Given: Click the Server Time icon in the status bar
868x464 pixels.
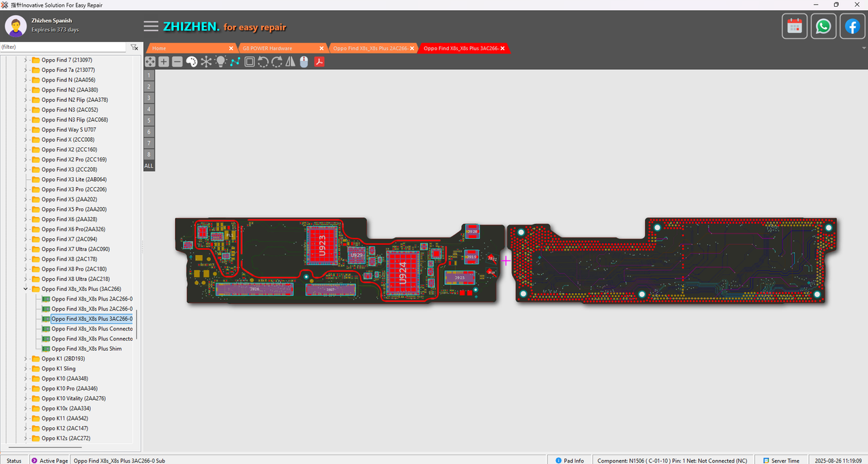Looking at the screenshot, I should point(766,461).
